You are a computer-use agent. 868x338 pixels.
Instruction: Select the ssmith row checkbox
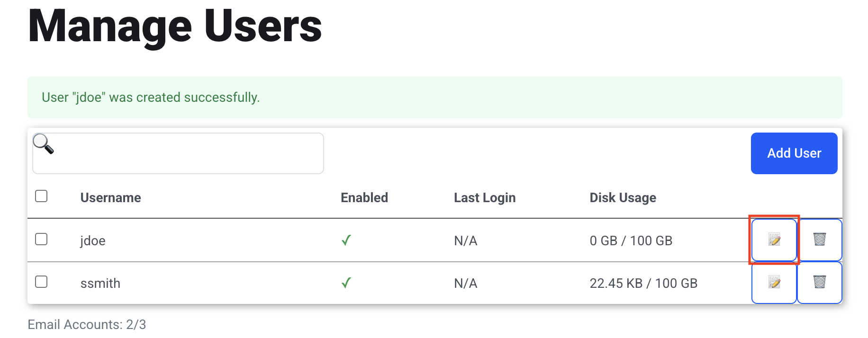tap(41, 282)
